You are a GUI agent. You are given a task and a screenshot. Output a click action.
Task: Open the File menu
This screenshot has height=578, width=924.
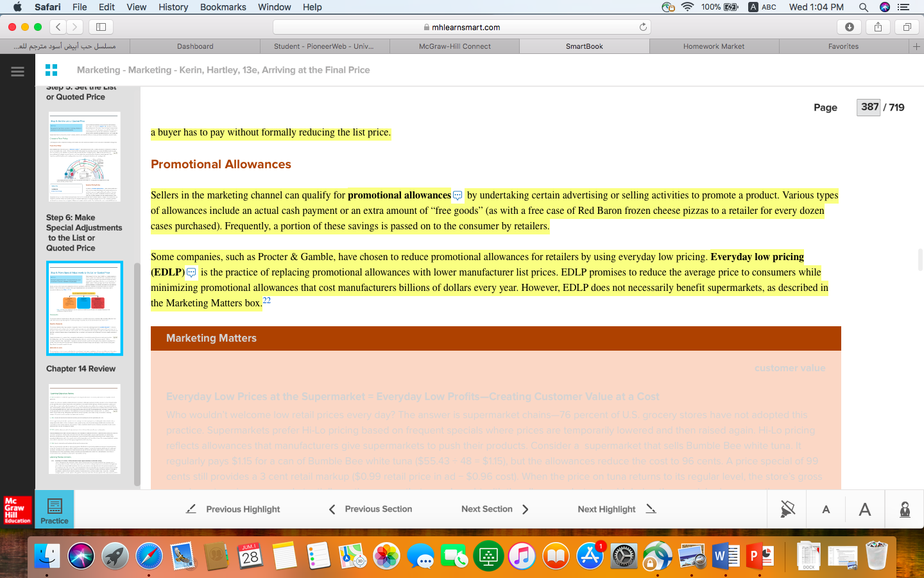(x=80, y=7)
